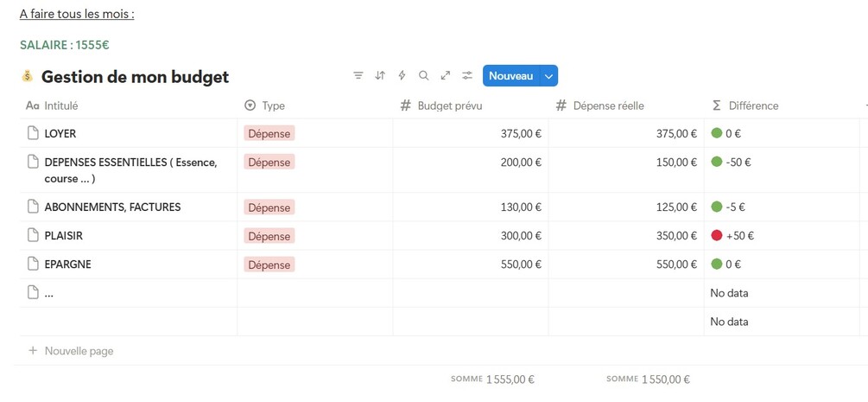Open the Type column header menu

[x=273, y=105]
